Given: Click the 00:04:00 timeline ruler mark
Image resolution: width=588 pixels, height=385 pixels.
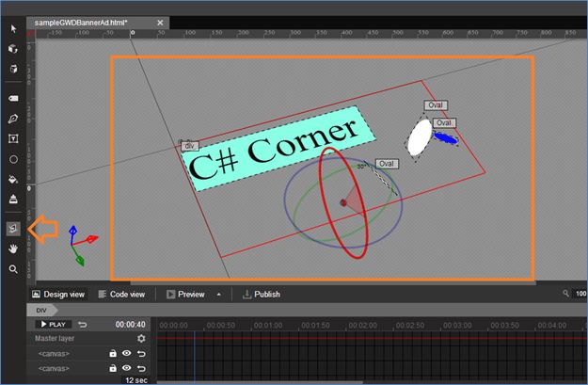Looking at the screenshot, I should (551, 325).
